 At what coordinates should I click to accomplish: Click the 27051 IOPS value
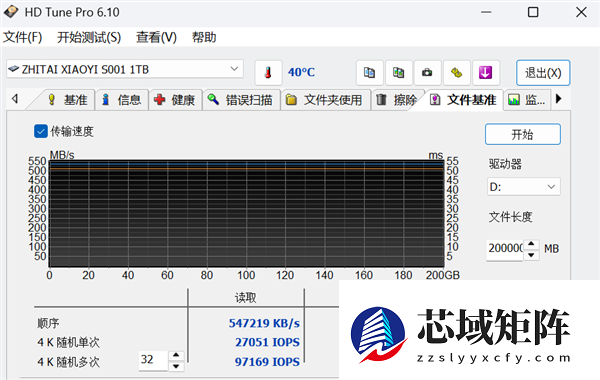click(267, 342)
